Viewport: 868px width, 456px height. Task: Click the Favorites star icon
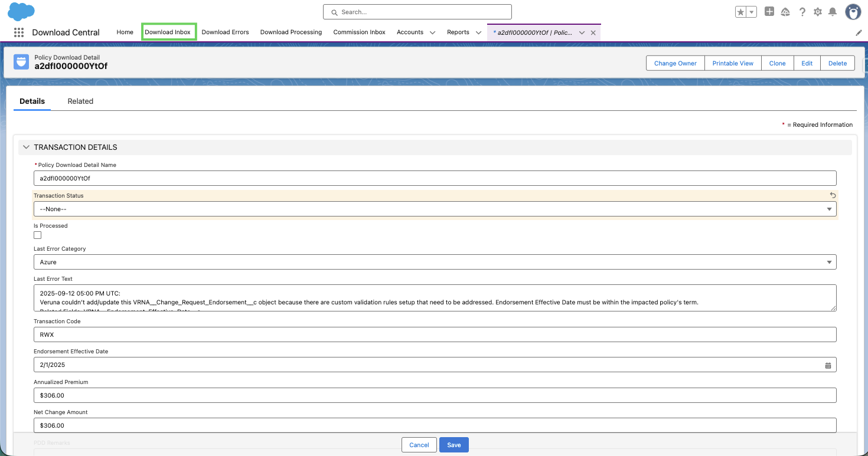[x=740, y=12]
